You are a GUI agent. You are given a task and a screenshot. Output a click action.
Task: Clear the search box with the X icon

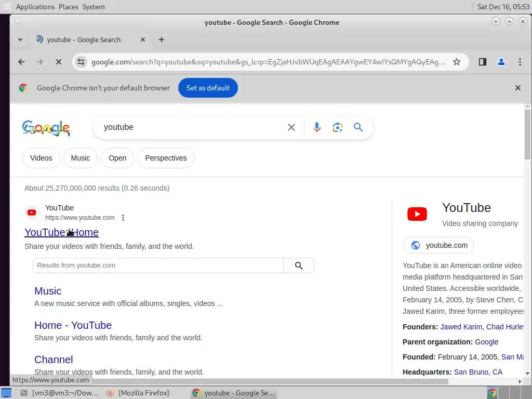291,127
